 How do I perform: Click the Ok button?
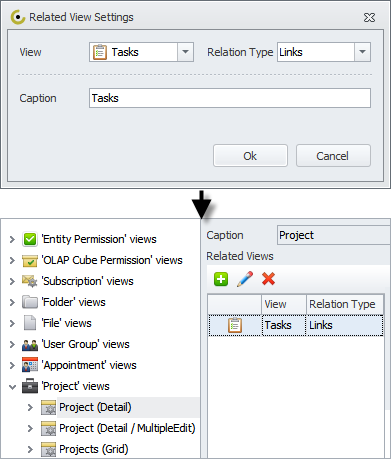pyautogui.click(x=250, y=156)
